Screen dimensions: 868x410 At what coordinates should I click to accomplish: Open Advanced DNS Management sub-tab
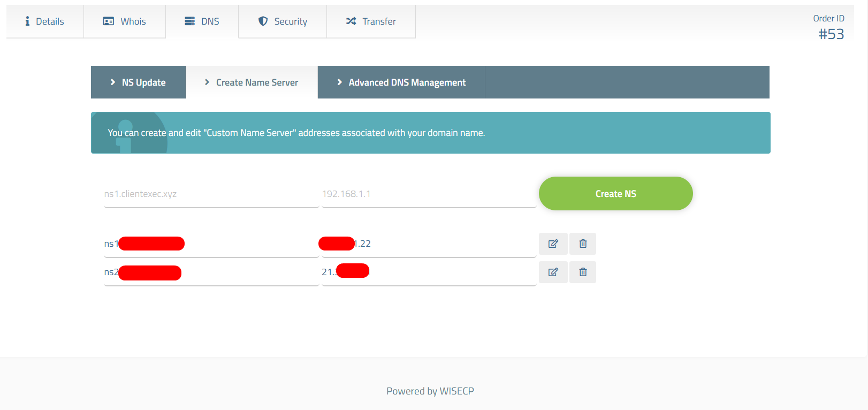coord(401,82)
